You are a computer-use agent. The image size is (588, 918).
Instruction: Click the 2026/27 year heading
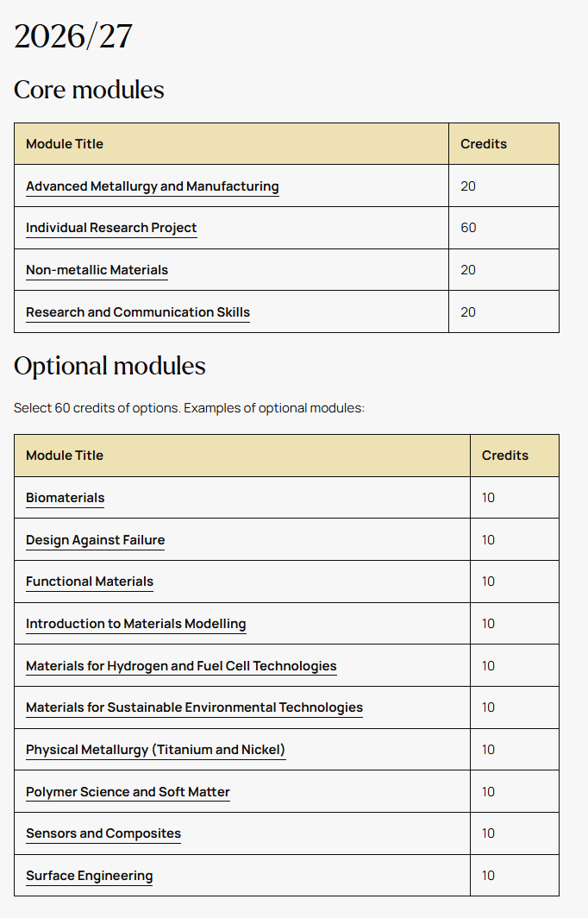73,36
